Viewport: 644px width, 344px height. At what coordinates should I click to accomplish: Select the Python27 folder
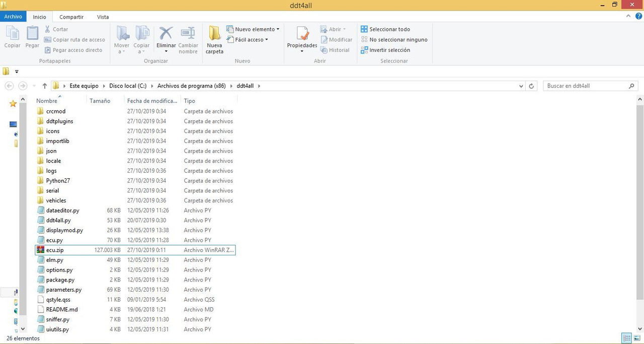(x=58, y=181)
